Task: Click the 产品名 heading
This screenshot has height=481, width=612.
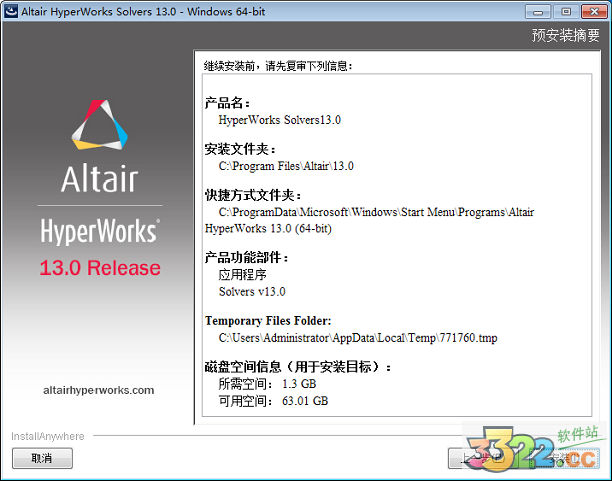Action: tap(227, 103)
